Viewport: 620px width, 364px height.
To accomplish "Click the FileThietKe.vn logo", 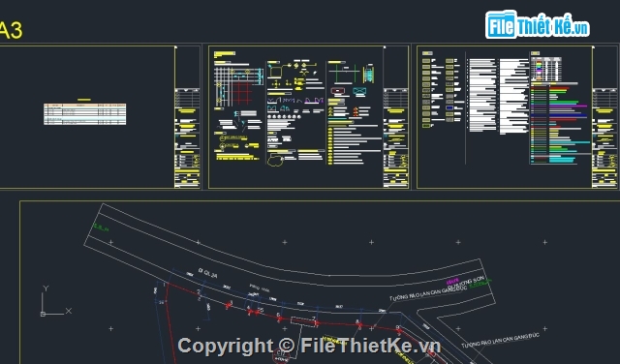I will (537, 25).
